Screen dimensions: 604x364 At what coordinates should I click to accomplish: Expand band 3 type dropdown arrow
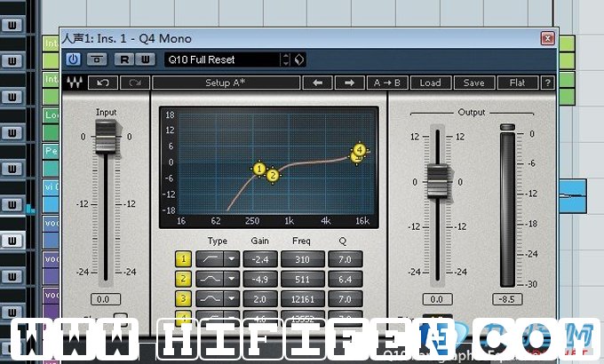[x=232, y=298]
